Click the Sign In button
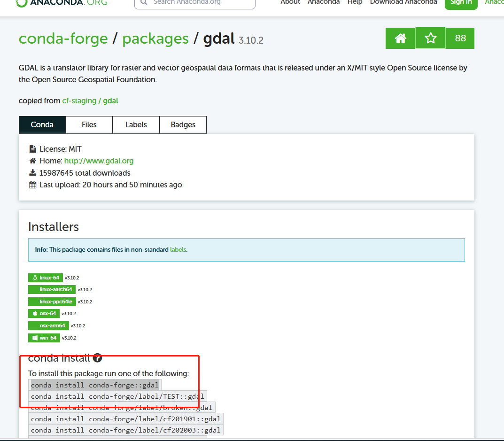This screenshot has width=504, height=441. [461, 3]
